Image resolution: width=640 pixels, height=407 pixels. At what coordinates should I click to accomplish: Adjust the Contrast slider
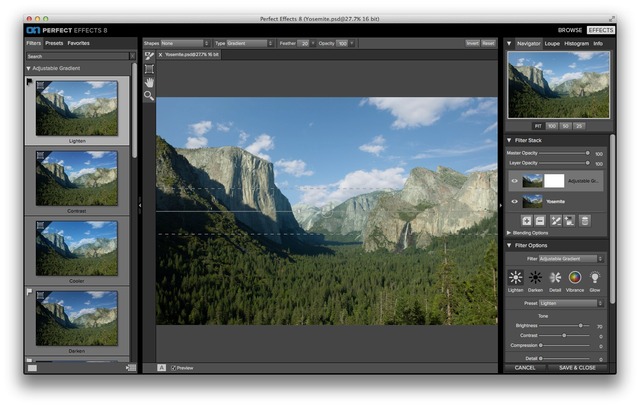pyautogui.click(x=564, y=336)
